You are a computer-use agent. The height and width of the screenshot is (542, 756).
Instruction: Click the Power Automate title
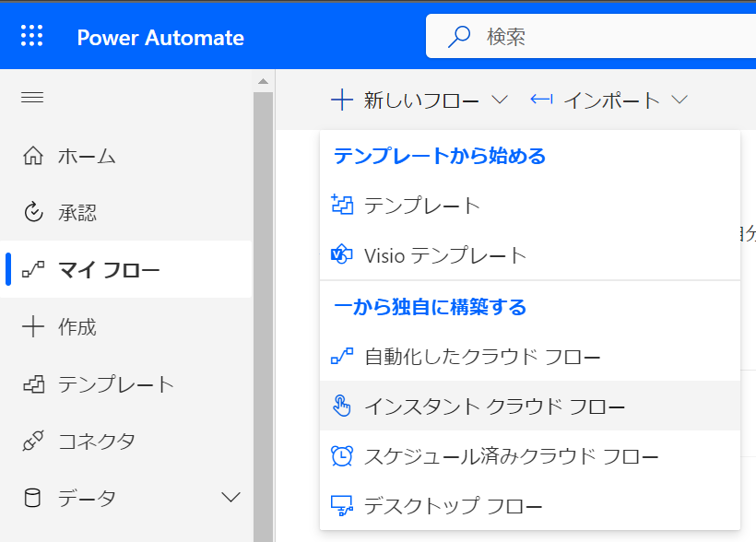[x=160, y=38]
